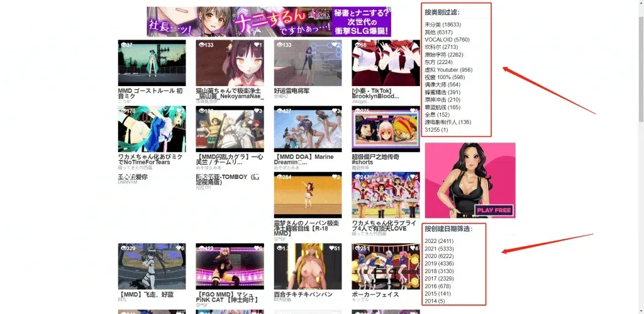The height and width of the screenshot is (314, 644).
Task: Open the 【MMD DOA】Marine Dreamin thumbnail
Action: [308, 129]
